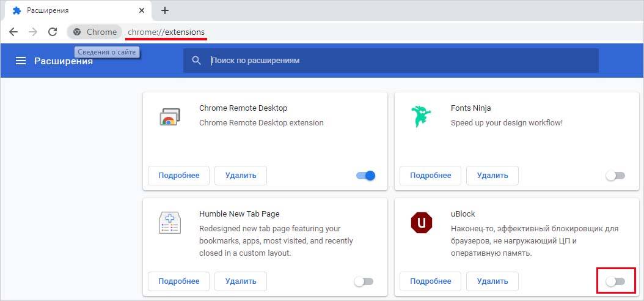Click the Fonts Ninja extension icon
644x301 pixels.
point(421,115)
